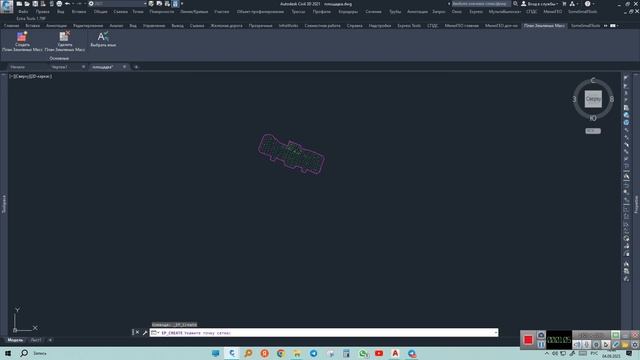
Task: Open the workspace selector combo box
Action: [118, 4]
